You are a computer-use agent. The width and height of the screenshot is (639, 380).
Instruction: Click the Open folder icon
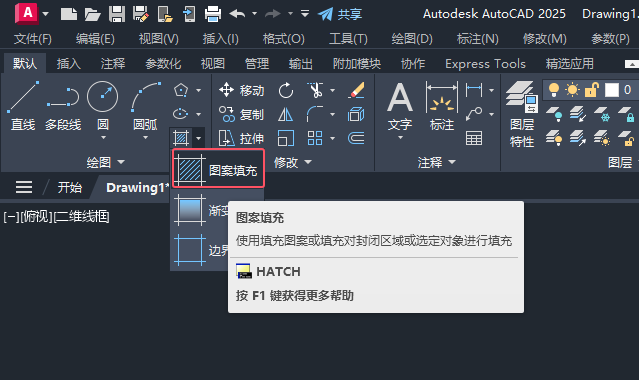point(93,14)
